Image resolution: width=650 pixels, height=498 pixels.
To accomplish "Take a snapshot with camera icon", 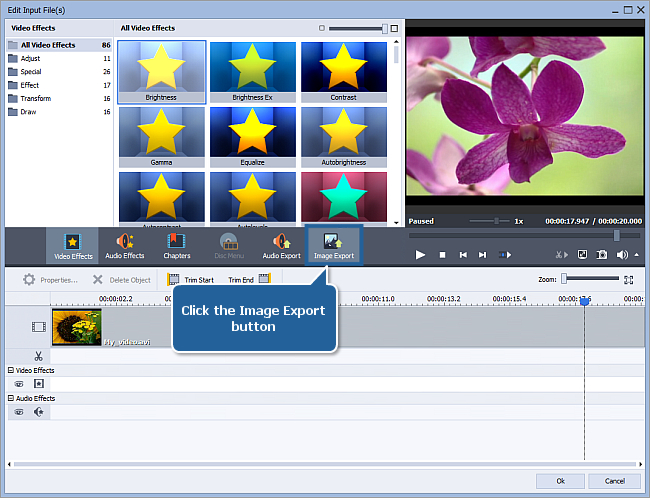I will 601,255.
